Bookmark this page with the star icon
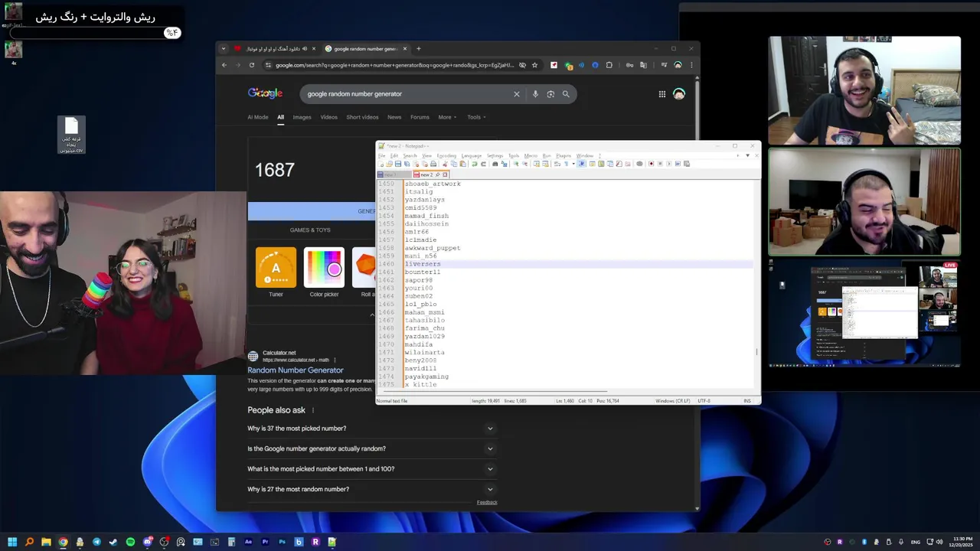980x551 pixels. click(534, 65)
